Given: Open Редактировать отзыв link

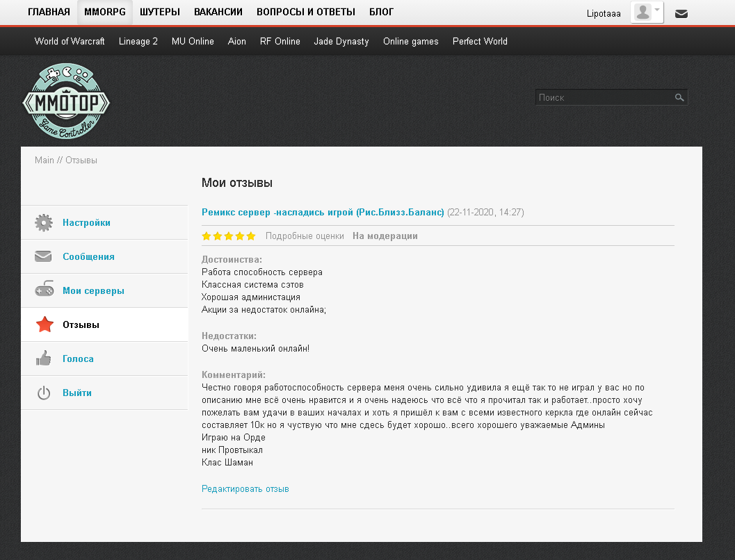Looking at the screenshot, I should click(x=245, y=489).
